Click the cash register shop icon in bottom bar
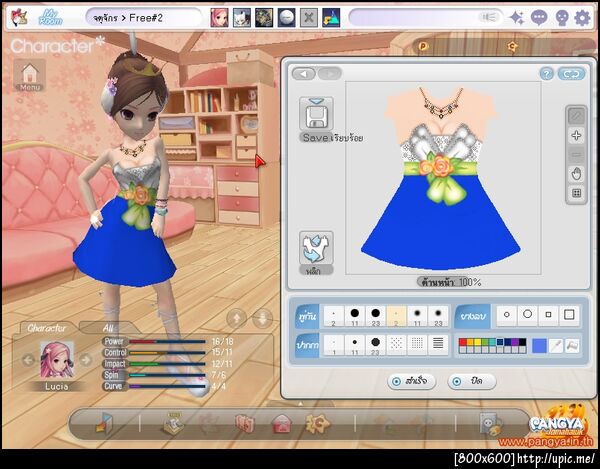This screenshot has height=469, width=600. [x=174, y=423]
